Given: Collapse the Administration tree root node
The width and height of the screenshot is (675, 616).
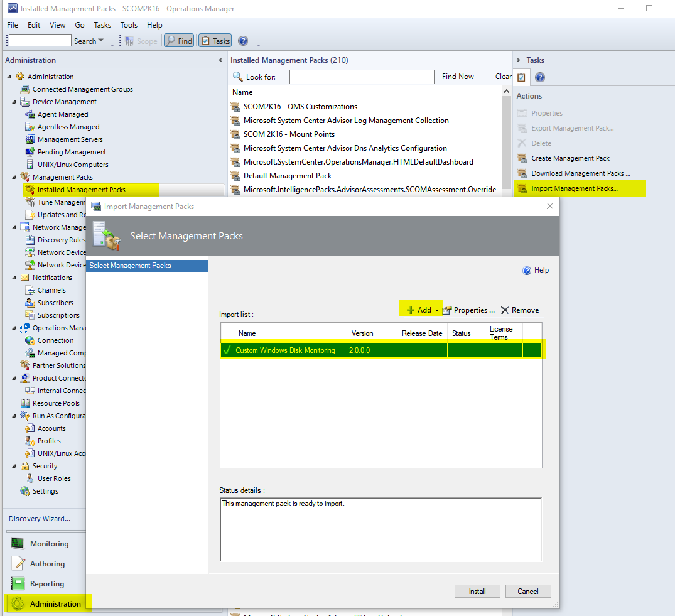Looking at the screenshot, I should point(9,77).
